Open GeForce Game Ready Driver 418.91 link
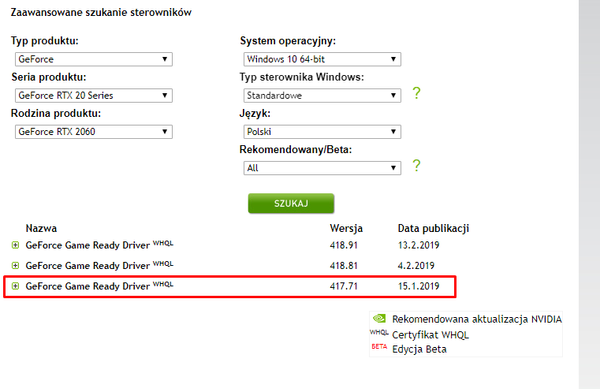The width and height of the screenshot is (600, 389). 88,245
